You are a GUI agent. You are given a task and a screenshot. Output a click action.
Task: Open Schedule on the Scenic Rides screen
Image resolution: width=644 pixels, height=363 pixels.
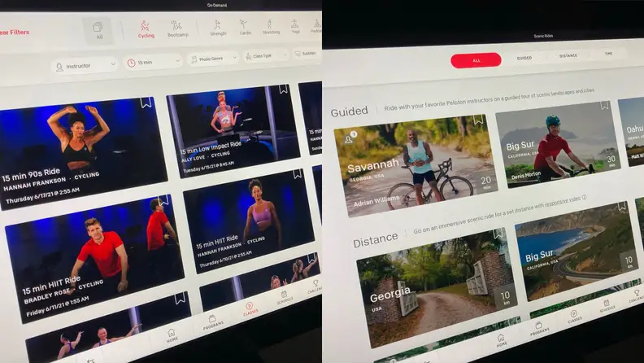click(x=607, y=305)
